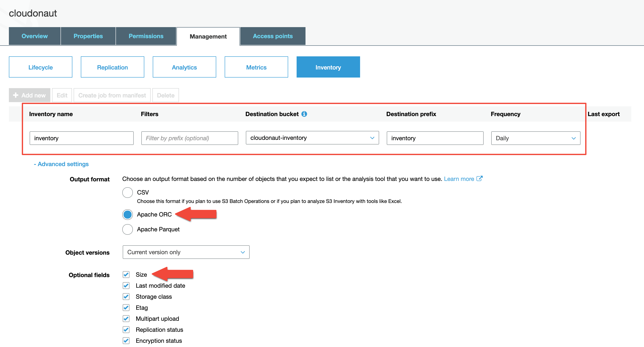The height and width of the screenshot is (347, 644).
Task: Toggle the Multipart upload checkbox
Action: [126, 319]
